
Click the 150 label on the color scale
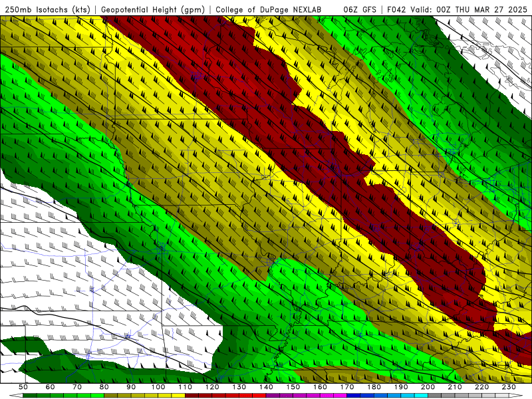coord(293,387)
